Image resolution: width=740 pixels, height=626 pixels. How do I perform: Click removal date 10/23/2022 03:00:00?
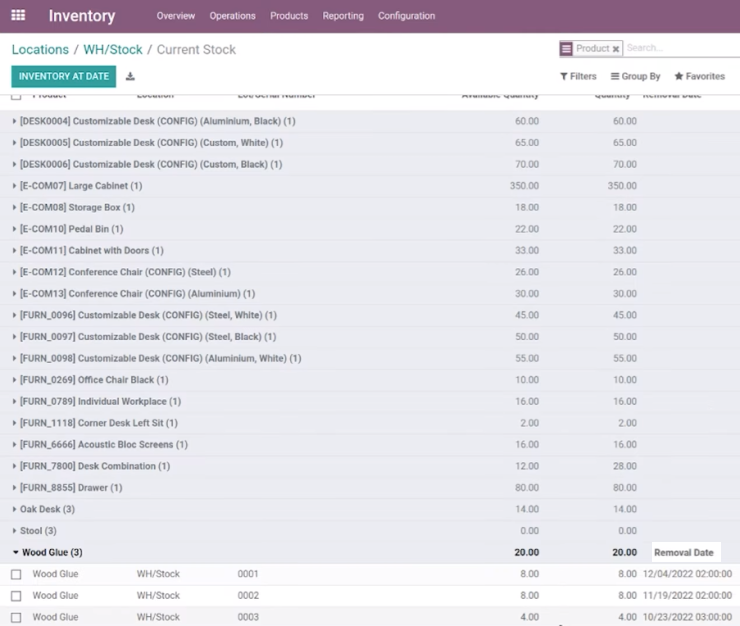(x=687, y=617)
